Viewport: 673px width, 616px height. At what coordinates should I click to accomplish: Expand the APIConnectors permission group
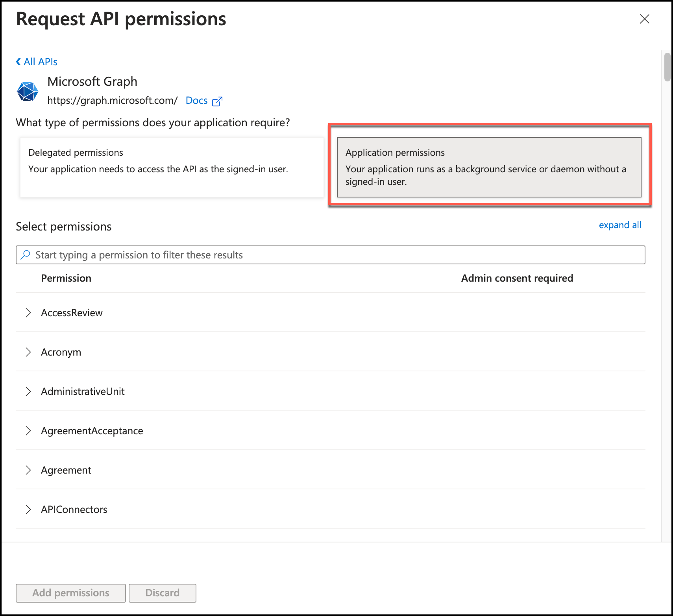(x=28, y=509)
